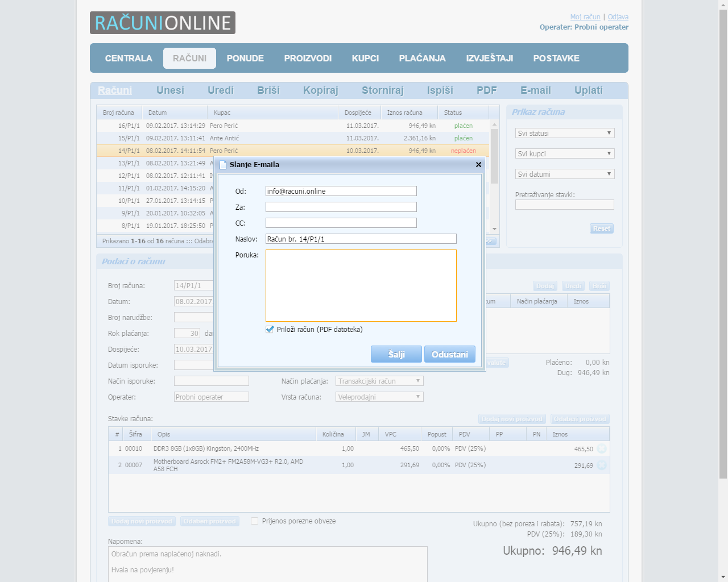Open the PONUDE main menu tab
This screenshot has height=582, width=728.
(x=245, y=58)
